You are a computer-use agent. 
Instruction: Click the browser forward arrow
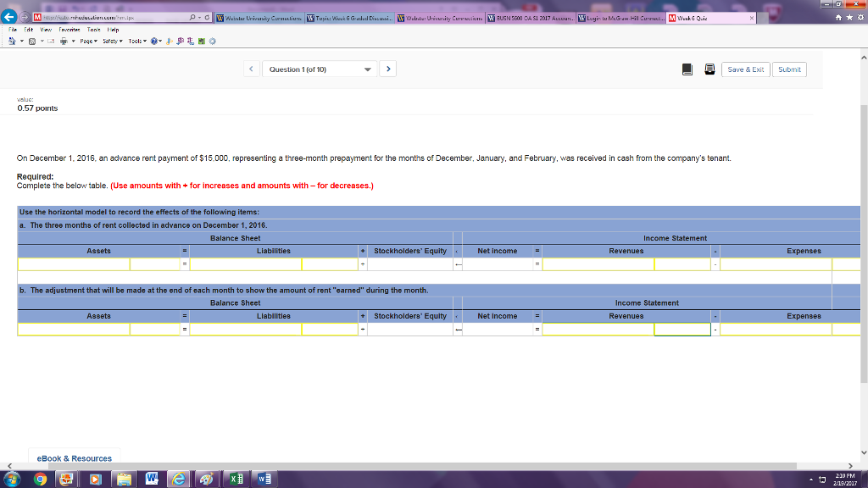[x=25, y=17]
